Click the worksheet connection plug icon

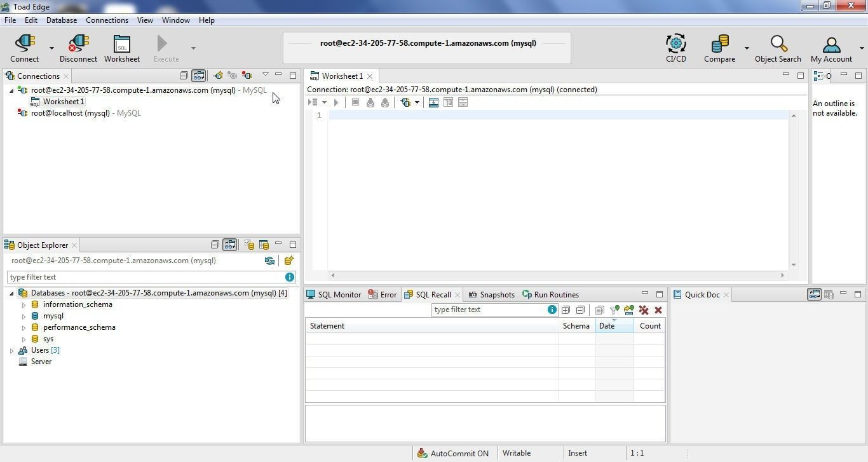(x=405, y=102)
